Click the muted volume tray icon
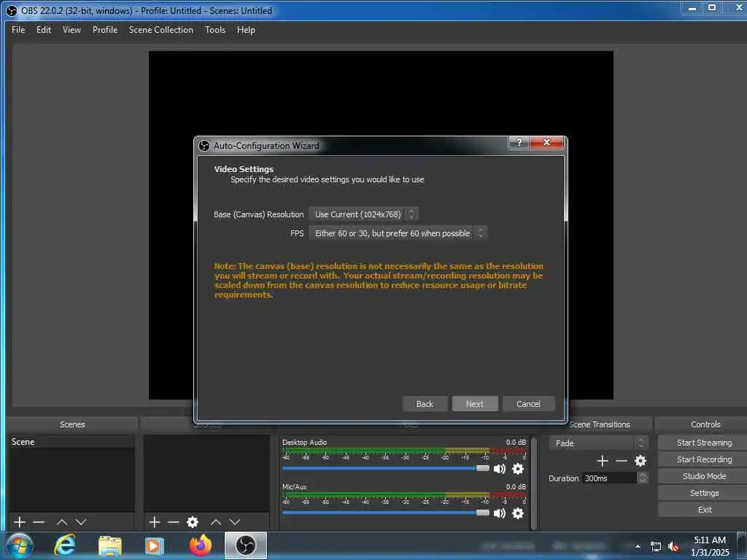This screenshot has width=747, height=560. tap(673, 546)
